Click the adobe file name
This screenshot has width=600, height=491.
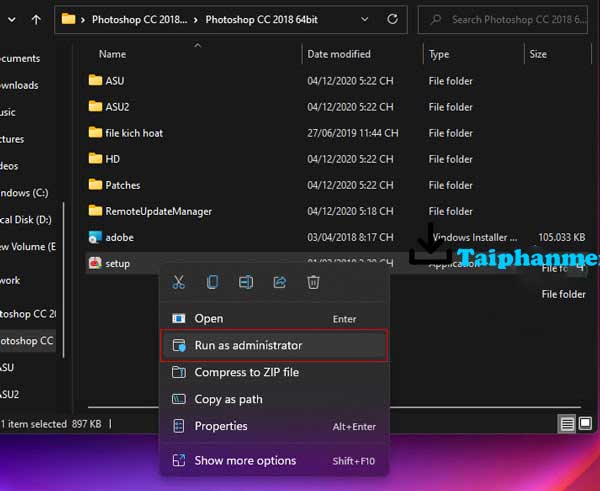click(x=119, y=237)
